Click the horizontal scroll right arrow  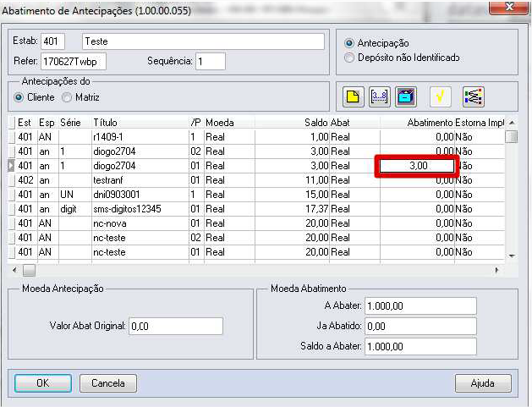click(x=496, y=270)
